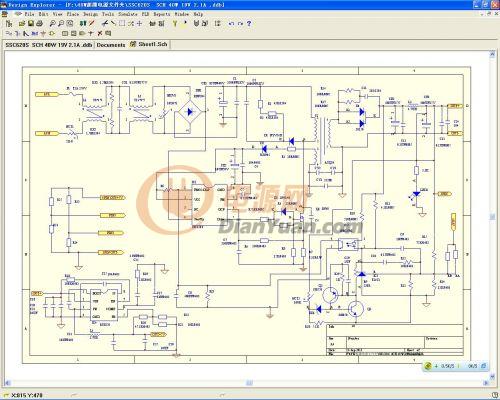This screenshot has height=400, width=500.
Task: Click the horizontal scrollbar right arrow
Action: [x=486, y=383]
